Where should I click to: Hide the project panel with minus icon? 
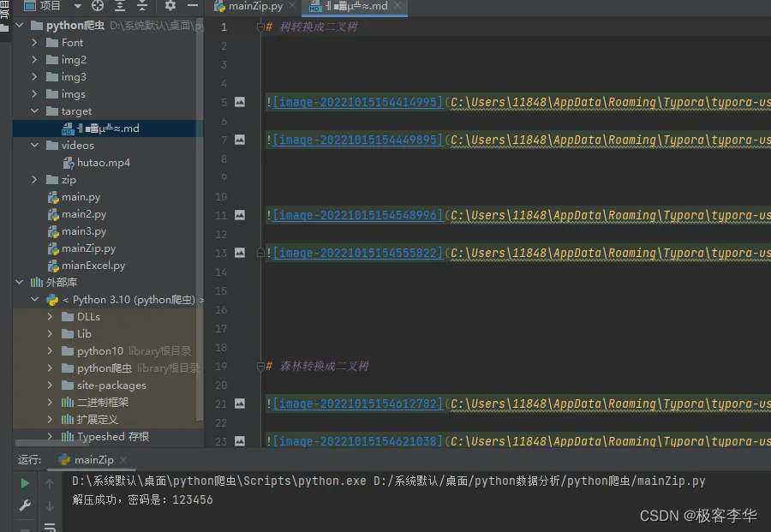pyautogui.click(x=193, y=6)
